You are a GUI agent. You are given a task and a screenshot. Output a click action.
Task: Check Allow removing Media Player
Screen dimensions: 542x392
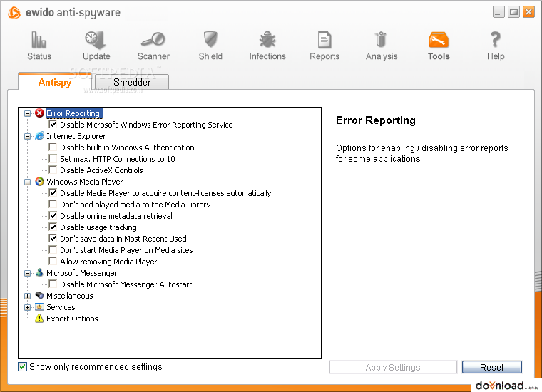(x=53, y=261)
